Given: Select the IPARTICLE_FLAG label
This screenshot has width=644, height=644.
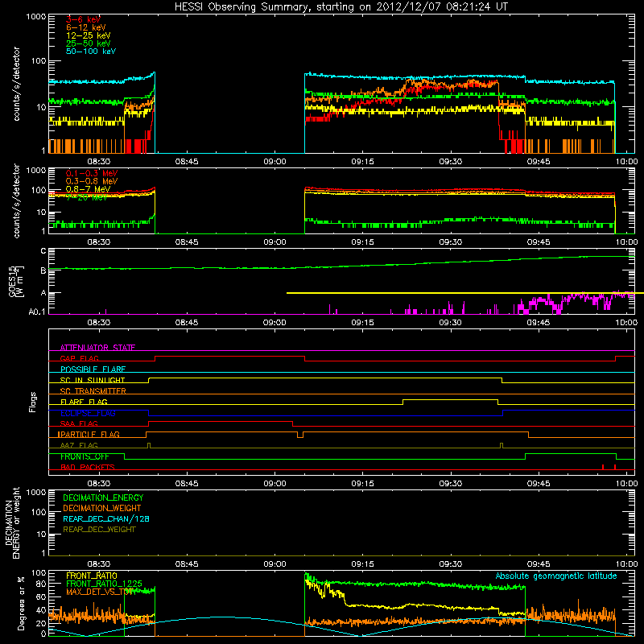Looking at the screenshot, I should [89, 435].
